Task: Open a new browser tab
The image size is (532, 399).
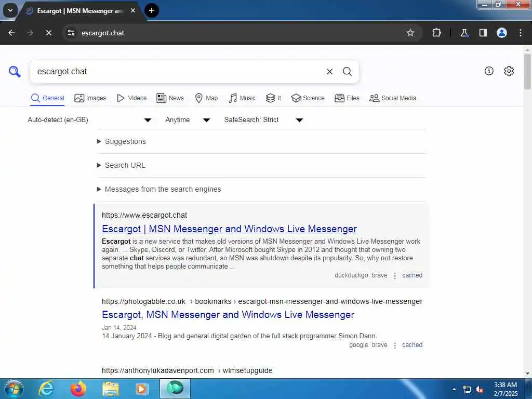Action: click(x=152, y=10)
